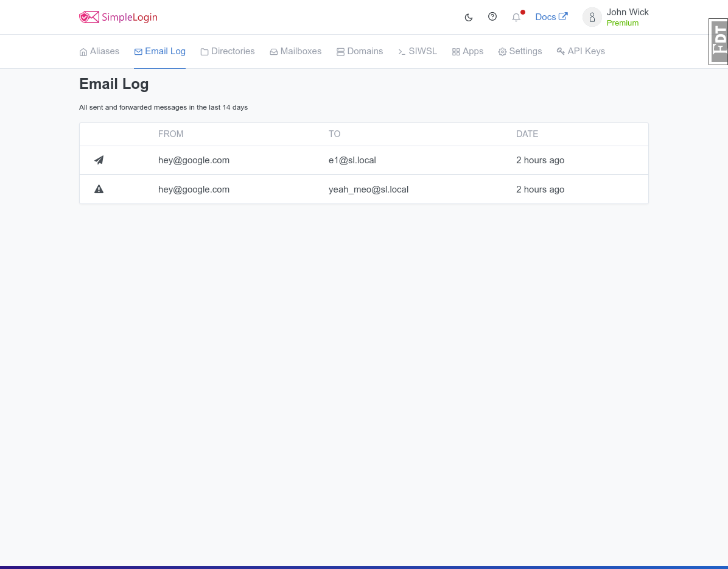Open the Directories tab
This screenshot has height=569, width=728.
coord(228,51)
